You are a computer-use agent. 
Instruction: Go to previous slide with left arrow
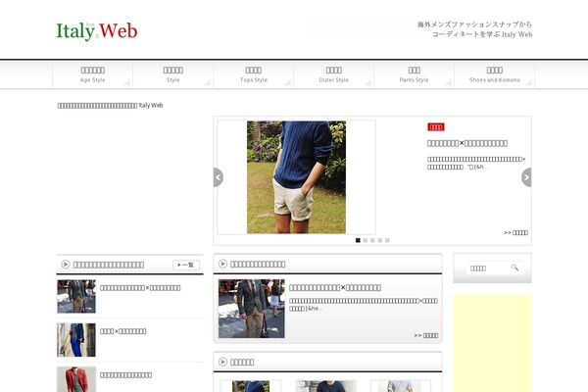pyautogui.click(x=218, y=177)
